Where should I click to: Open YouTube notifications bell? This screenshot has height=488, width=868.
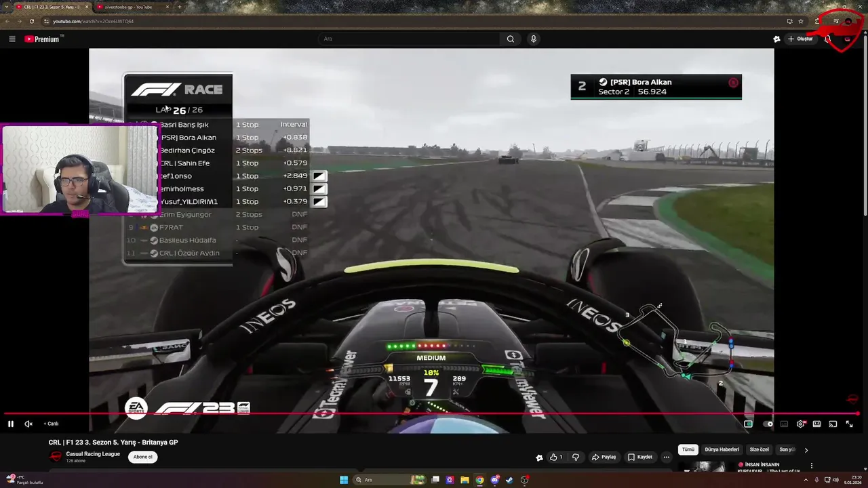pyautogui.click(x=828, y=39)
